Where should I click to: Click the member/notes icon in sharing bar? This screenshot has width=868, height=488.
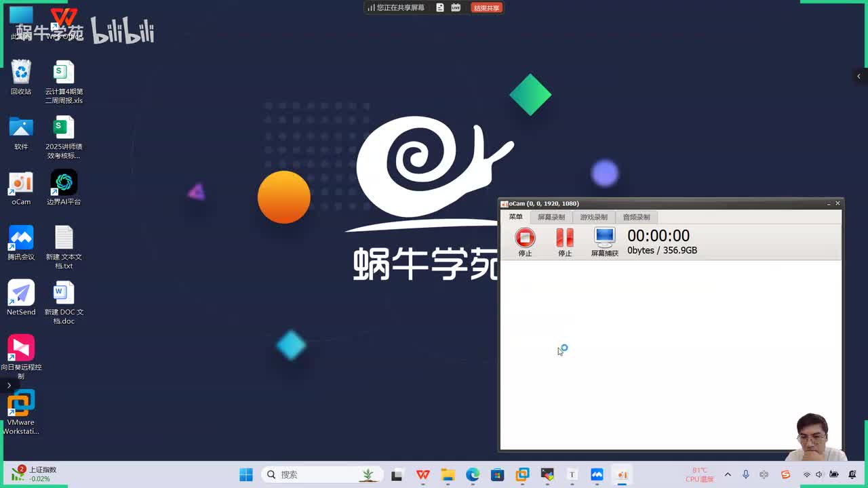(x=440, y=8)
